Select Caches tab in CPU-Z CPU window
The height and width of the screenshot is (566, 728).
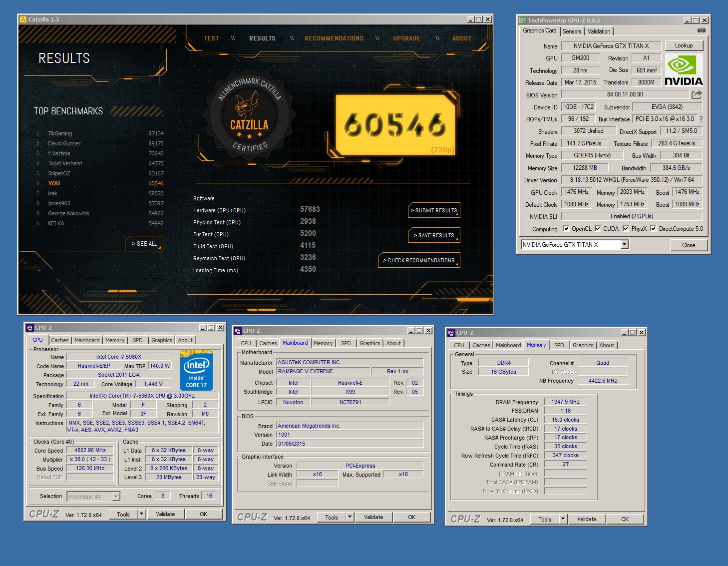point(60,340)
